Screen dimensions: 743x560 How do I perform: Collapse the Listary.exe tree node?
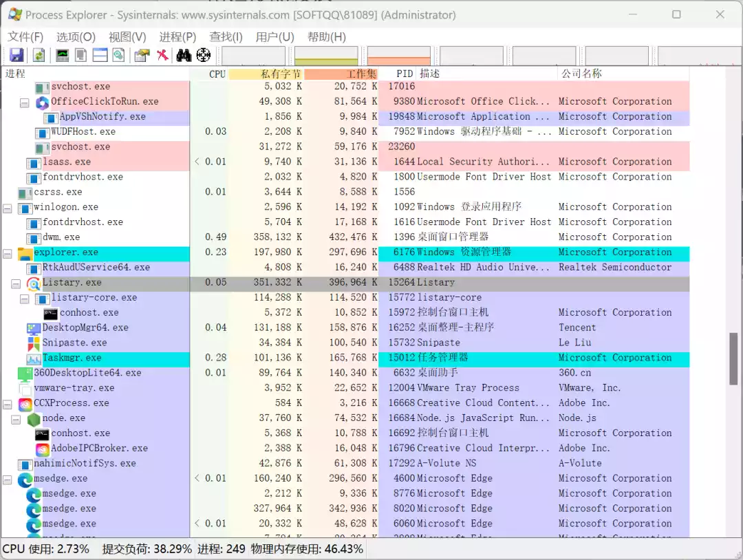tap(16, 284)
